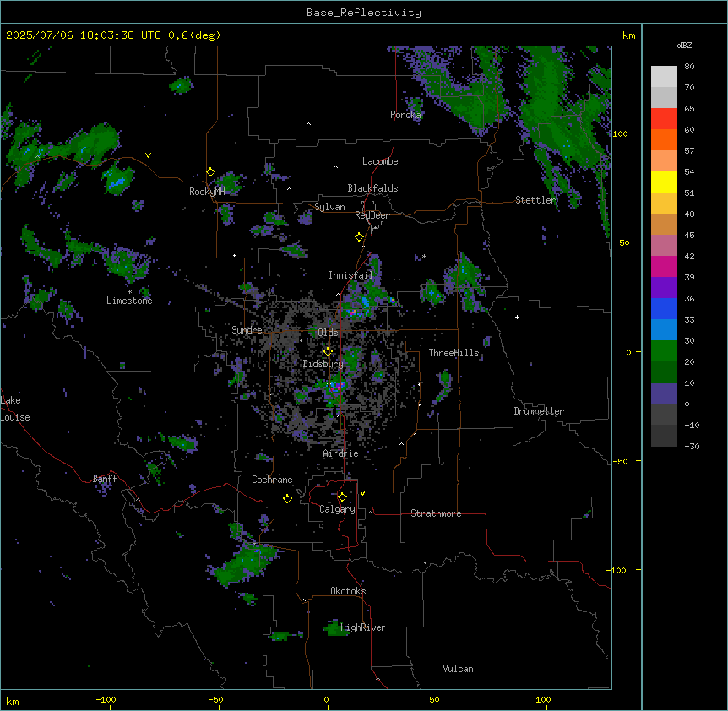Click the strong magenta echo core south of Didsbury
The image size is (728, 711).
coord(338,385)
